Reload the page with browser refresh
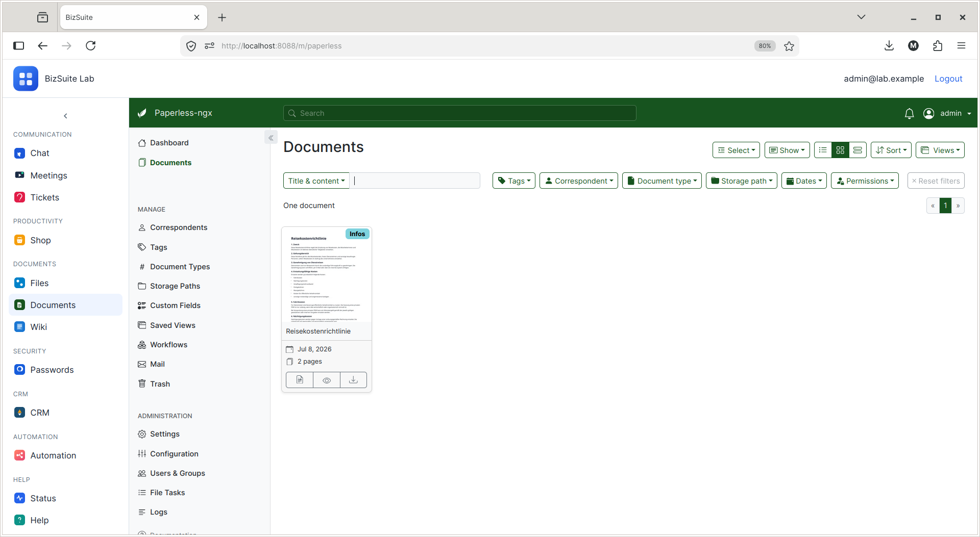The image size is (980, 537). click(x=91, y=46)
